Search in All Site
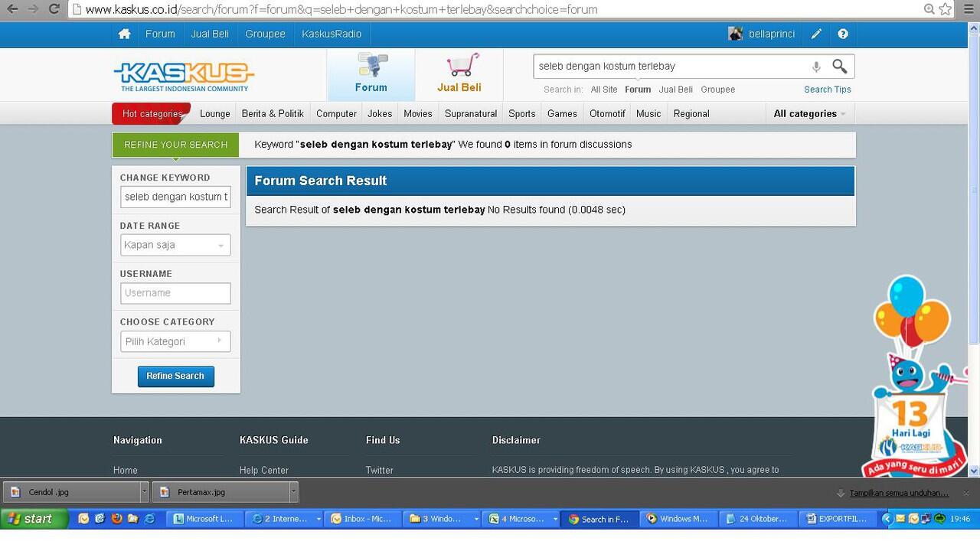The height and width of the screenshot is (551, 980). [604, 90]
